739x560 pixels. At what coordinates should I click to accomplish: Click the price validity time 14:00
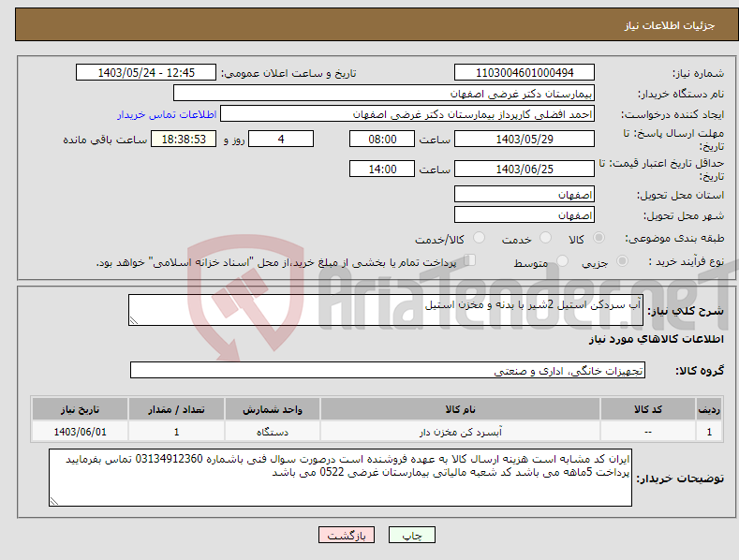(382, 169)
